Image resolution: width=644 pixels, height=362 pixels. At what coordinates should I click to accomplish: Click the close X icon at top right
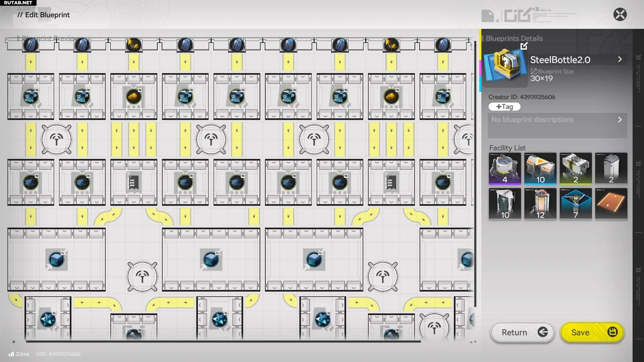pos(620,14)
